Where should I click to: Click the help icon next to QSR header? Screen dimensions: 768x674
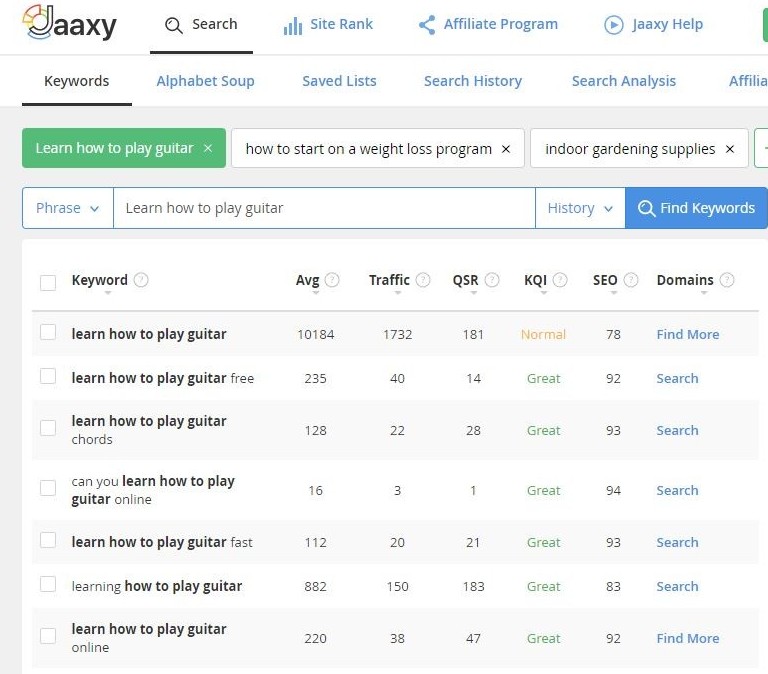(492, 280)
